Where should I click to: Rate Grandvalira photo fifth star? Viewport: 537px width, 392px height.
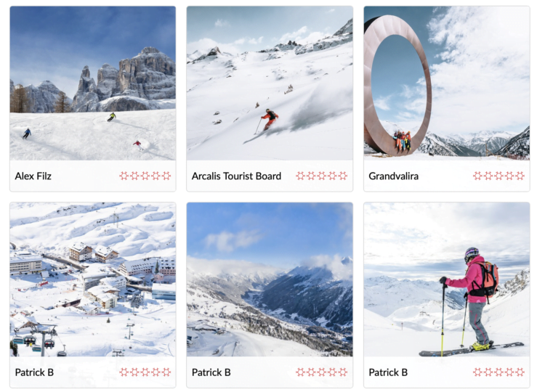(x=520, y=176)
